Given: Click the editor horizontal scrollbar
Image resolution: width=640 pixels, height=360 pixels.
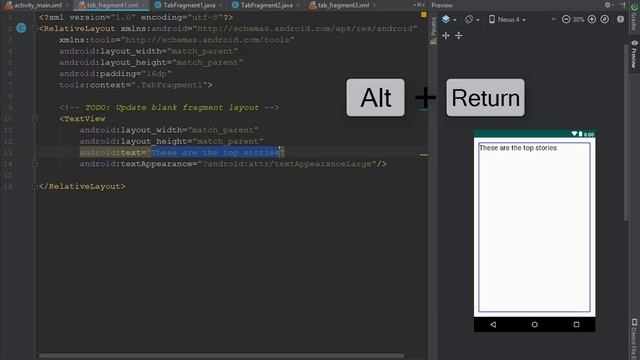Looking at the screenshot, I should coord(221,356).
